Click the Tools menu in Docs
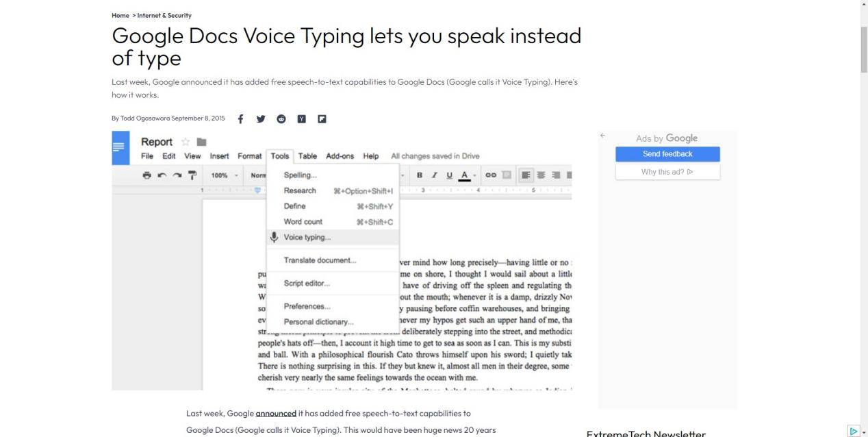 (280, 156)
